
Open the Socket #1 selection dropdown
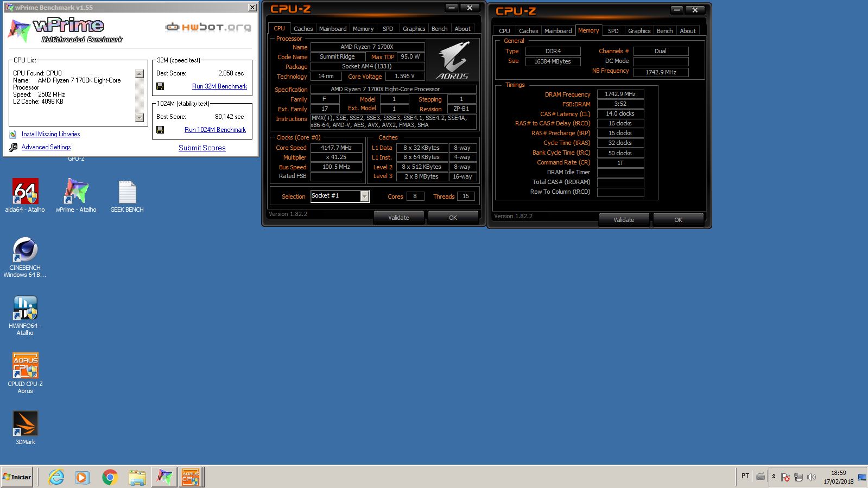click(x=365, y=196)
